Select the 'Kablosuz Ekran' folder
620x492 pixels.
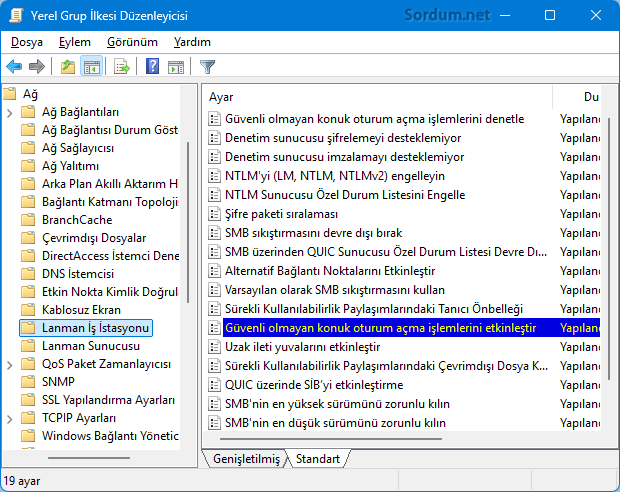[81, 310]
